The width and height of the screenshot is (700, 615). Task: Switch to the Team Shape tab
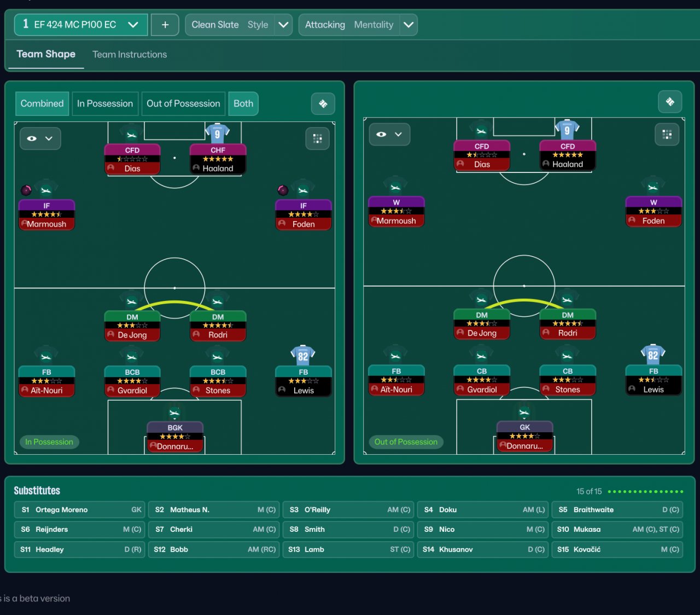coord(46,54)
